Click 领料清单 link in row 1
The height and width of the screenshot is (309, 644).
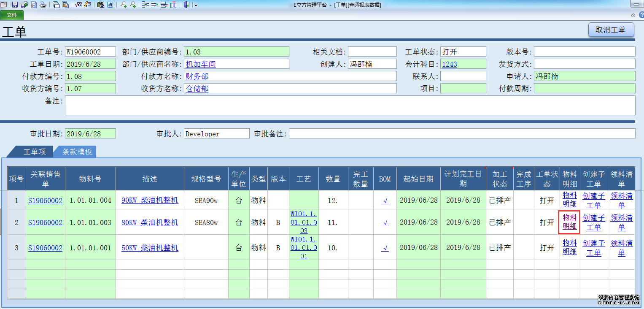click(622, 200)
